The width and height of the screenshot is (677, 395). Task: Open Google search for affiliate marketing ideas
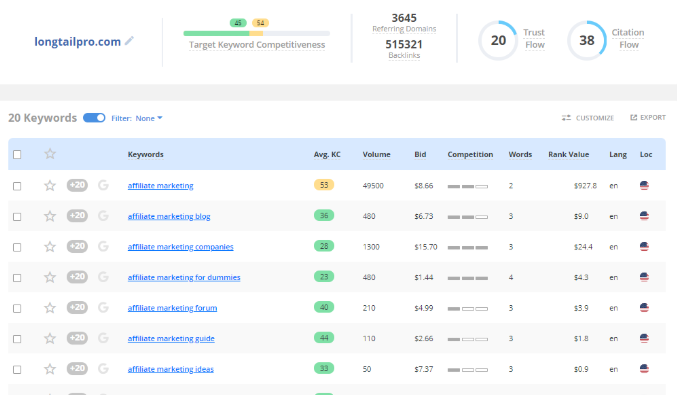pyautogui.click(x=103, y=369)
